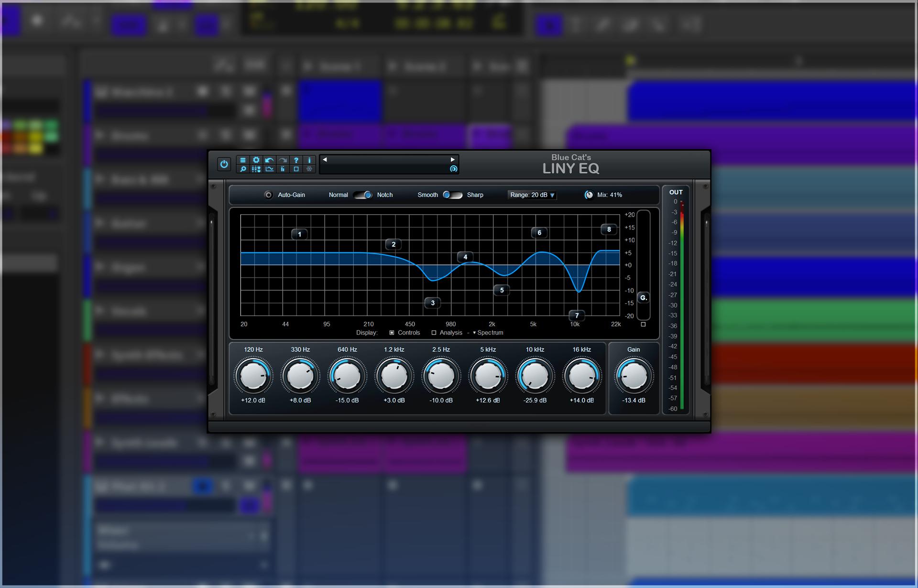The height and width of the screenshot is (588, 918).
Task: Open the Spectrum dropdown
Action: [488, 333]
